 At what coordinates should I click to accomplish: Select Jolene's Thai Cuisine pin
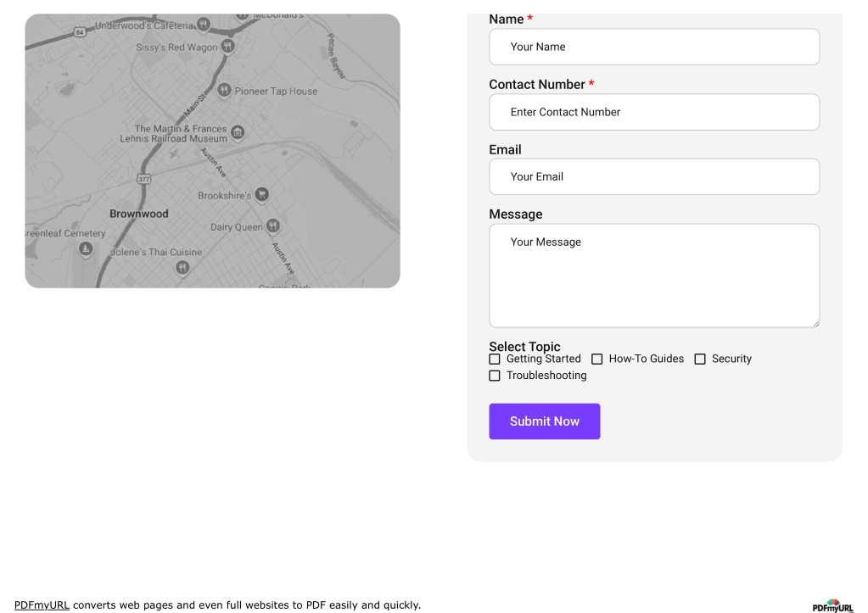point(182,268)
